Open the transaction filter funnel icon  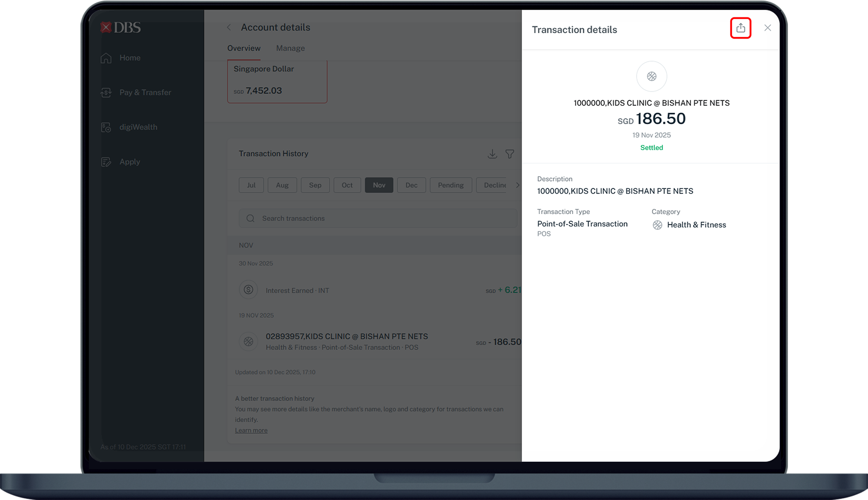510,154
